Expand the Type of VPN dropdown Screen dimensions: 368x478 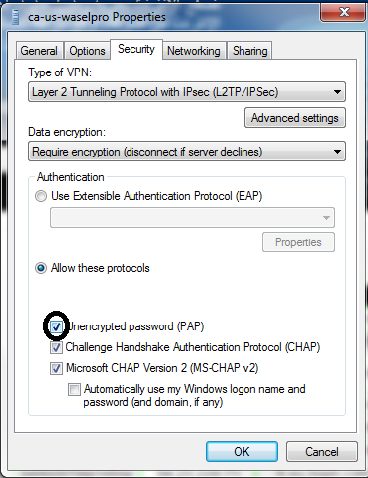(187, 92)
